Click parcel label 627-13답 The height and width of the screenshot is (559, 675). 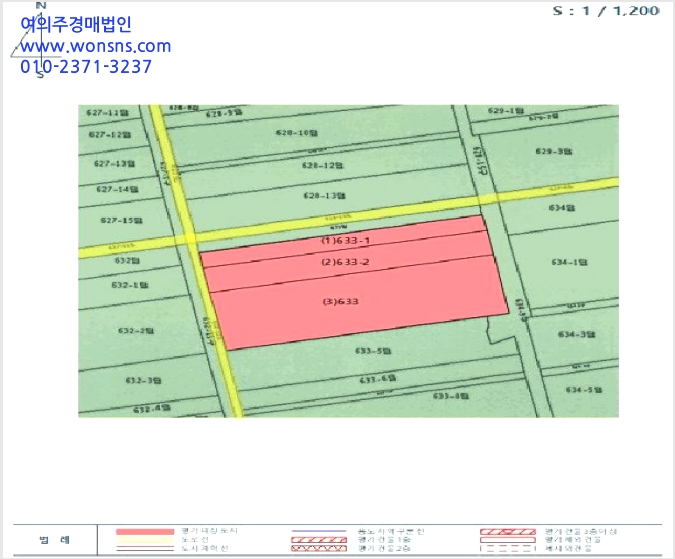(115, 164)
